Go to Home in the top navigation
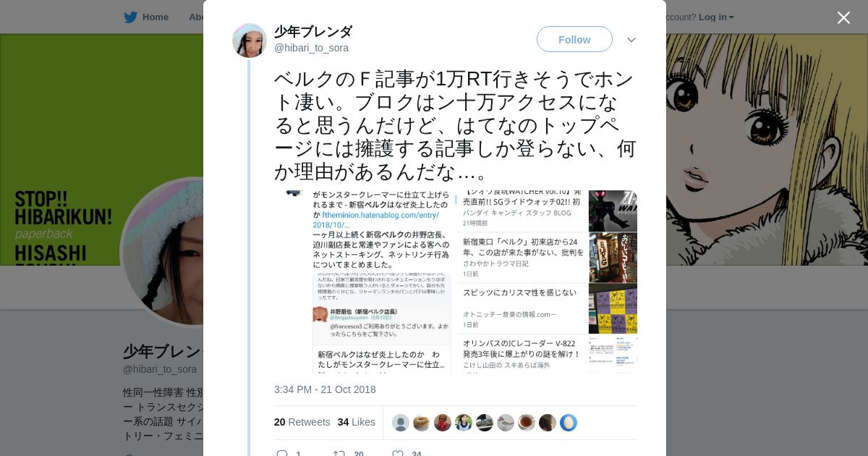Image resolution: width=868 pixels, height=456 pixels. 155,17
